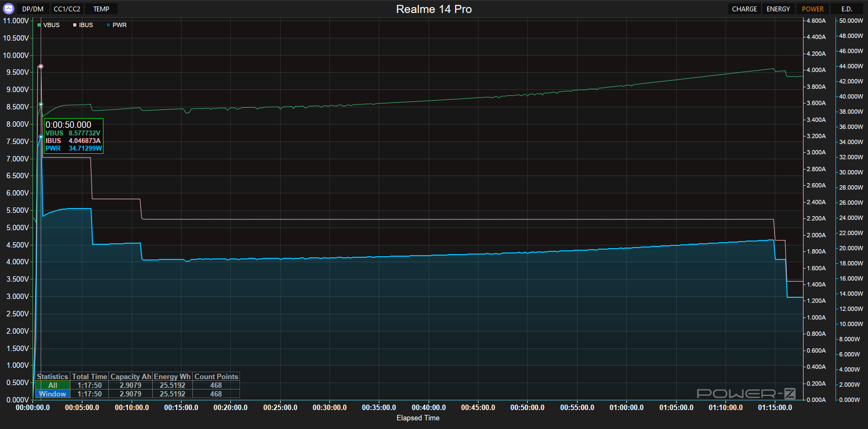Click Total Time 1:17:50 in Window row
This screenshot has height=429, width=868.
coord(89,394)
